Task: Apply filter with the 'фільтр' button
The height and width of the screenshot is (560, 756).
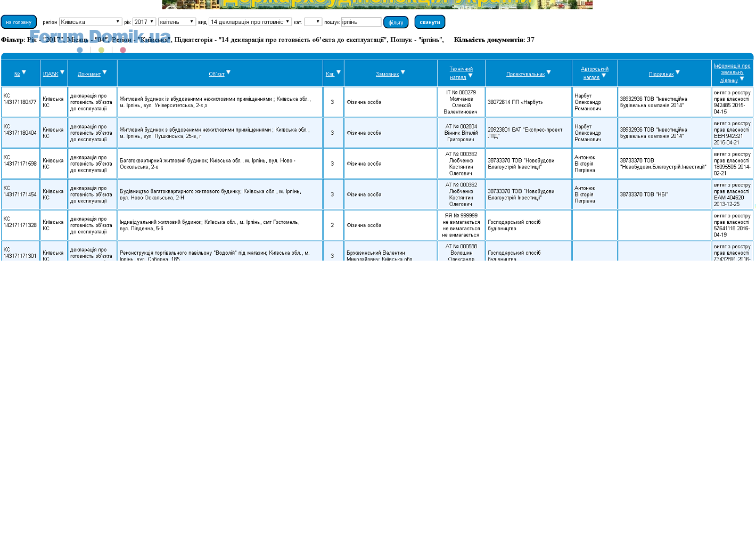Action: tap(396, 22)
